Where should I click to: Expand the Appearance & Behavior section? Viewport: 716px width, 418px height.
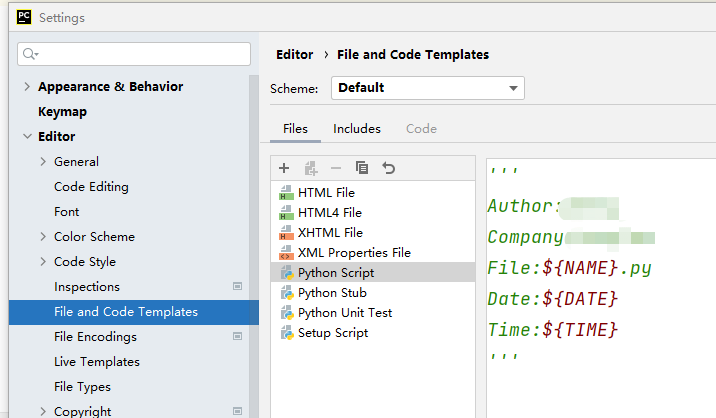[x=27, y=87]
